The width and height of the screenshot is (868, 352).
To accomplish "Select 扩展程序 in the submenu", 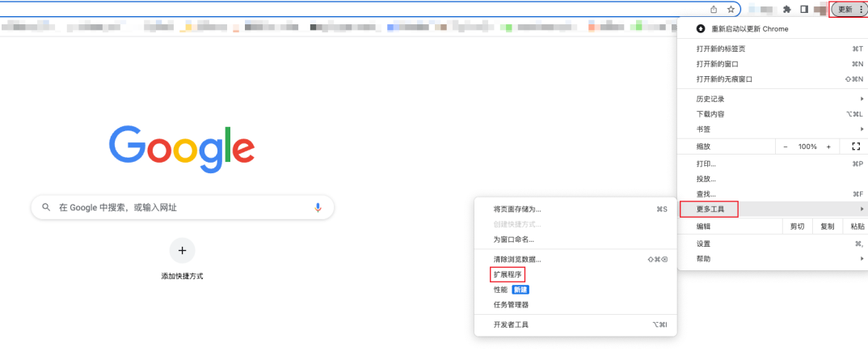I will [508, 274].
